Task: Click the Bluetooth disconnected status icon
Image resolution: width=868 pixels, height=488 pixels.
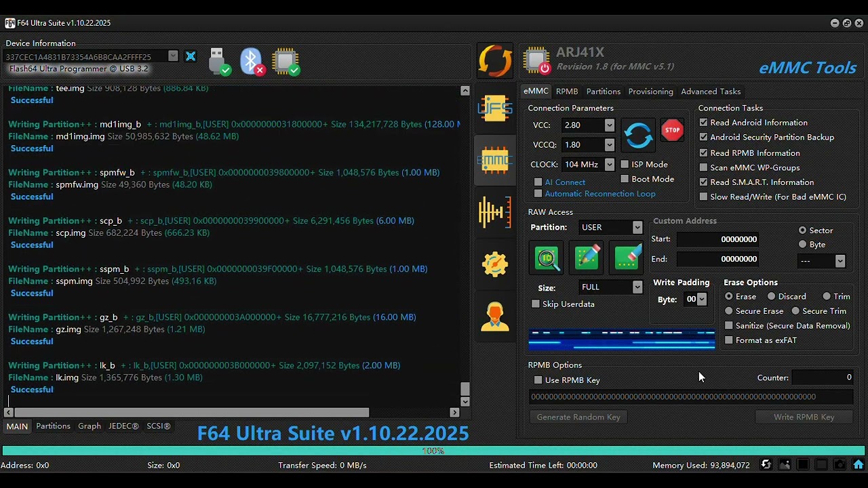Action: 252,61
